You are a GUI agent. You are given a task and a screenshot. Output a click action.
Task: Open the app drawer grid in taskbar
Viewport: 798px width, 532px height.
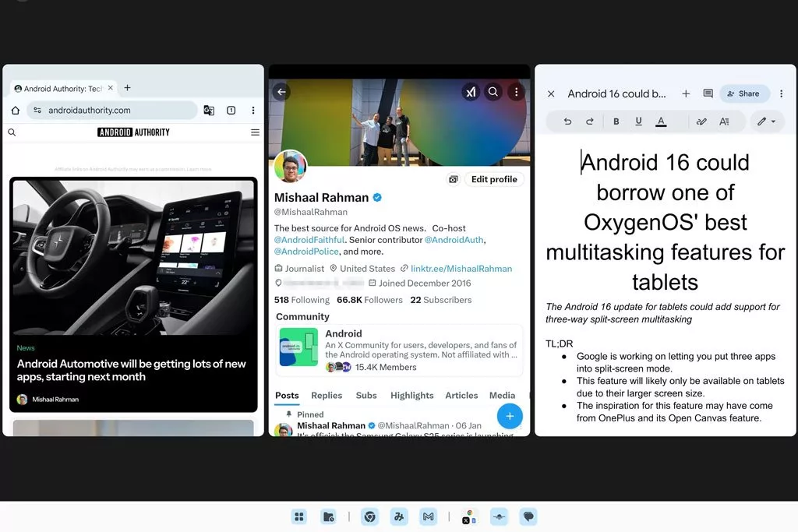pos(299,516)
